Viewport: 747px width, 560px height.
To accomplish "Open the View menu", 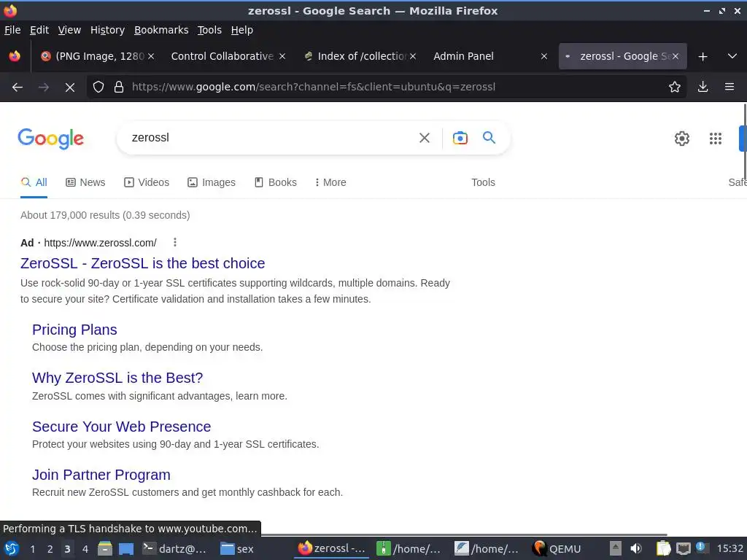I will tap(69, 30).
